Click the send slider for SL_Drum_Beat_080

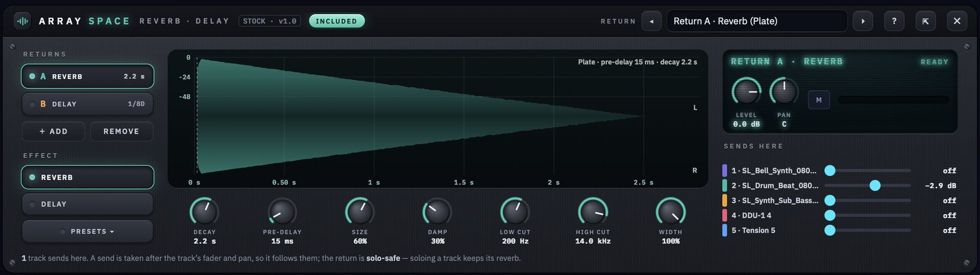[868, 186]
